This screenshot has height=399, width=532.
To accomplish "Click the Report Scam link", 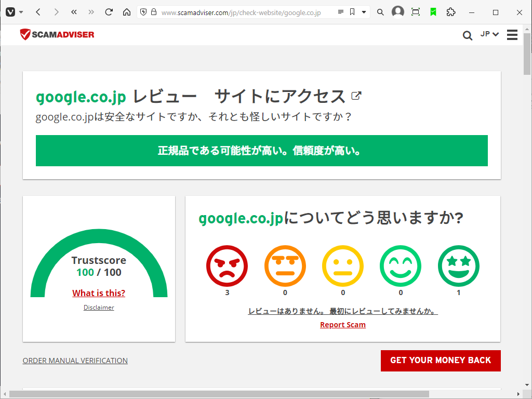I will pyautogui.click(x=343, y=325).
